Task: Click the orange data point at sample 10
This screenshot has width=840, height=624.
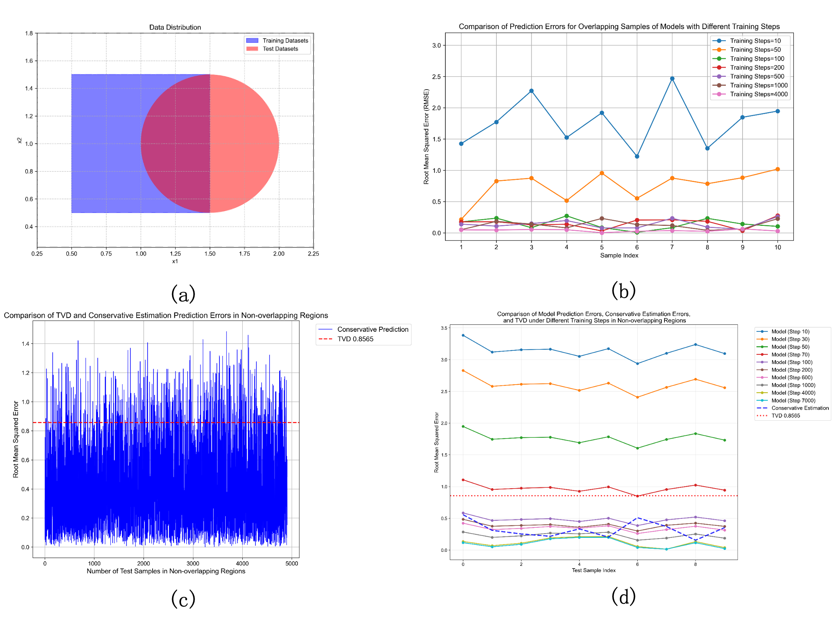Action: (777, 169)
